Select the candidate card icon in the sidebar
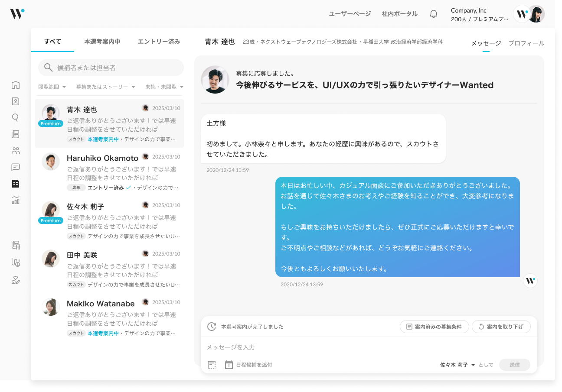This screenshot has height=392, width=562. click(x=16, y=101)
